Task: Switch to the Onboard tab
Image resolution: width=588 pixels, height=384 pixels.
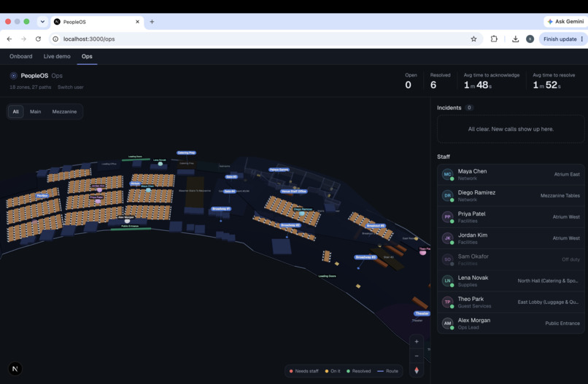Action: point(21,56)
